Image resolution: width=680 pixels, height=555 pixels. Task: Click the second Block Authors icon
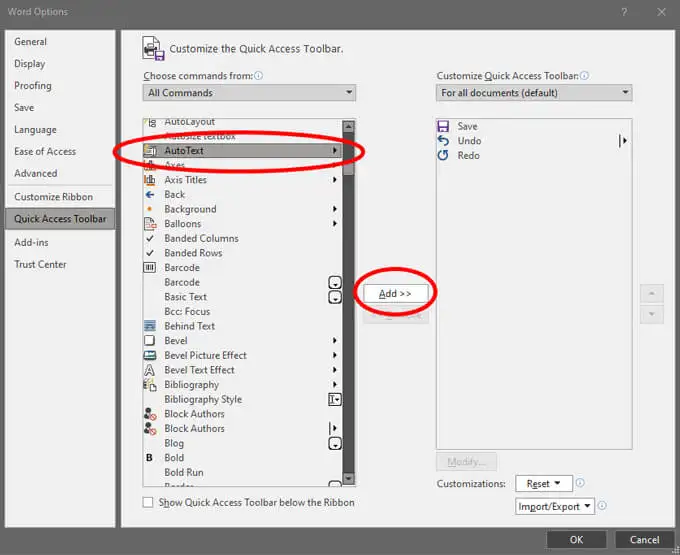(150, 428)
